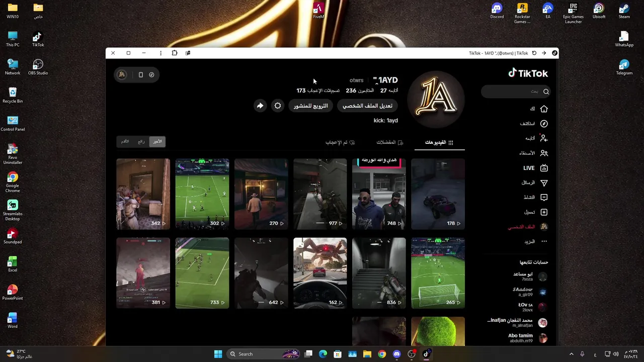Click the likes count 173
This screenshot has height=362, width=644.
pyautogui.click(x=318, y=90)
